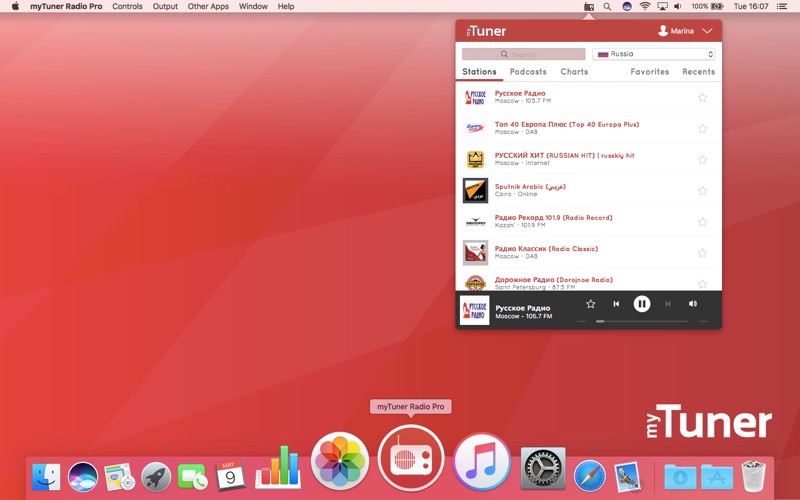Click the myTuner logo in the popup header
800x500 pixels.
point(486,31)
